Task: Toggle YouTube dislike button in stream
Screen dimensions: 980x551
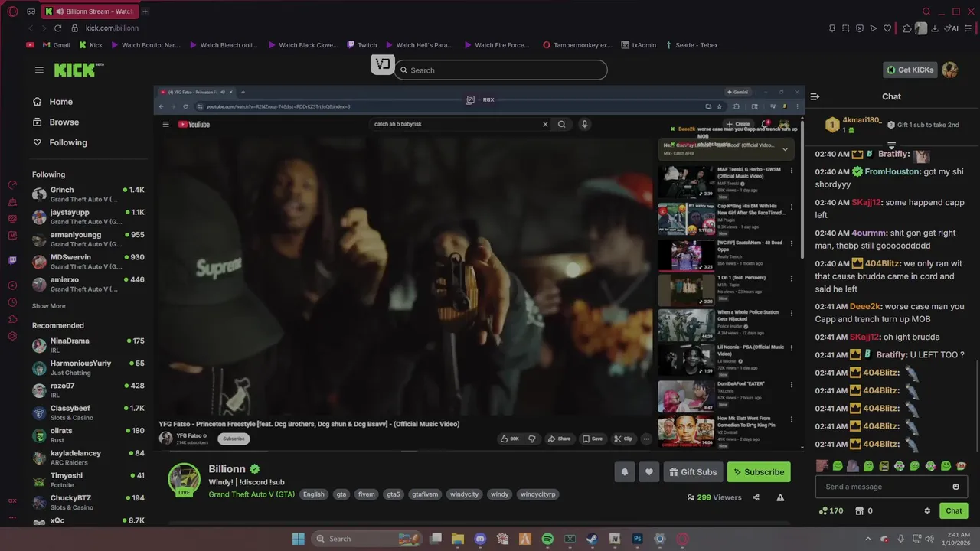Action: tap(531, 439)
